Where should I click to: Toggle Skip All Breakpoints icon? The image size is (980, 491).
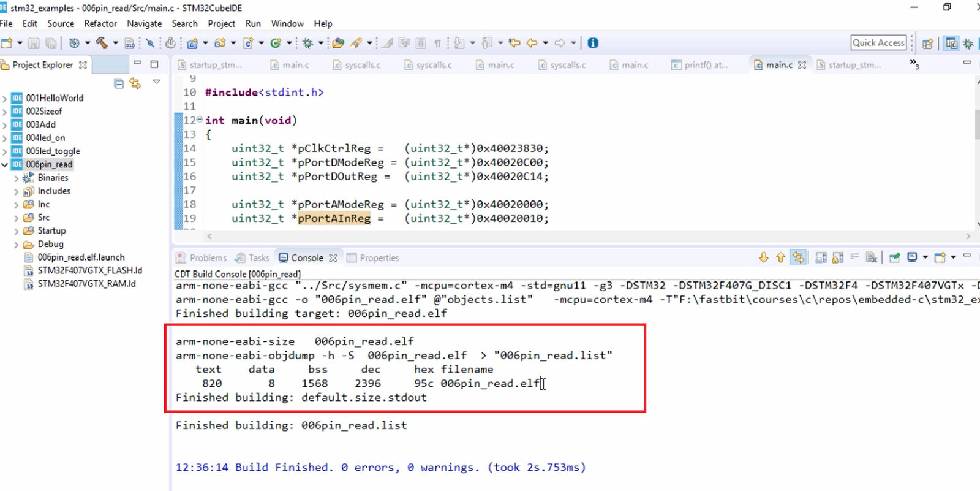tap(149, 43)
